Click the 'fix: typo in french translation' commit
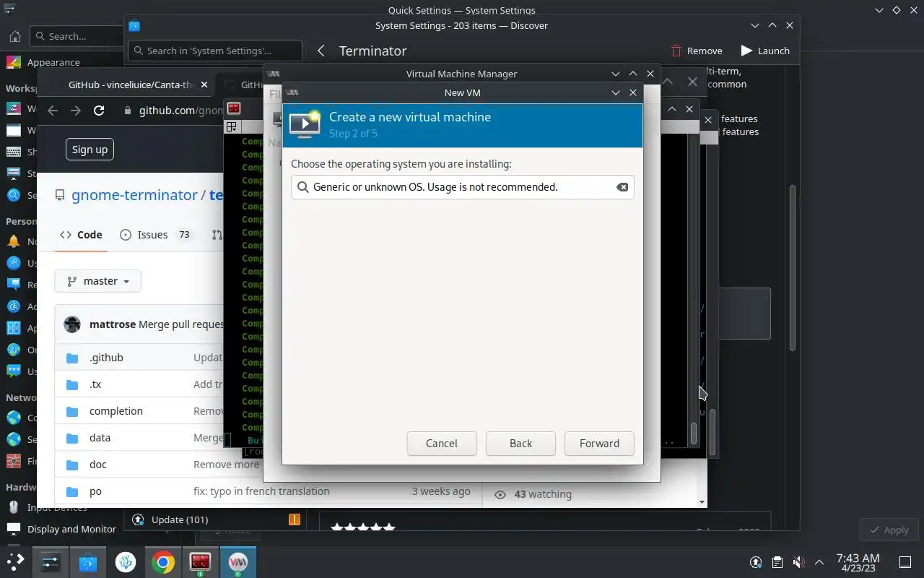This screenshot has height=578, width=924. tap(261, 491)
